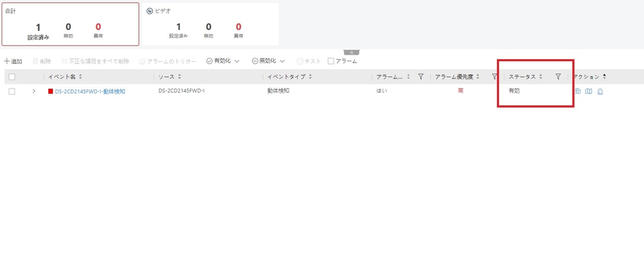Click the ビデオ card camera icon

tap(149, 11)
